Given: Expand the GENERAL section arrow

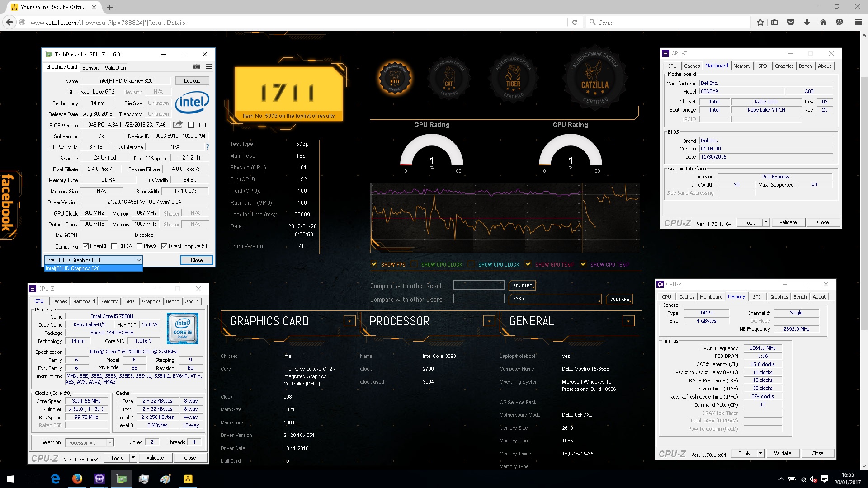Looking at the screenshot, I should pyautogui.click(x=628, y=321).
